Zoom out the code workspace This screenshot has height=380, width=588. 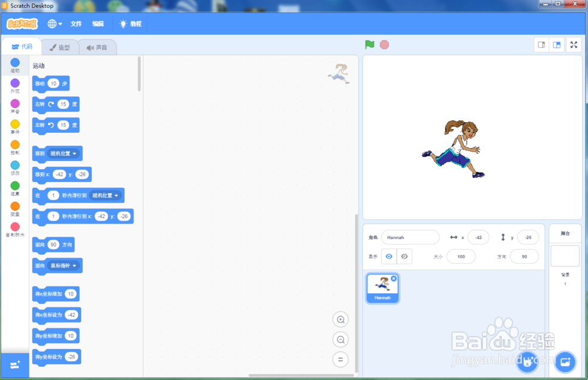340,339
